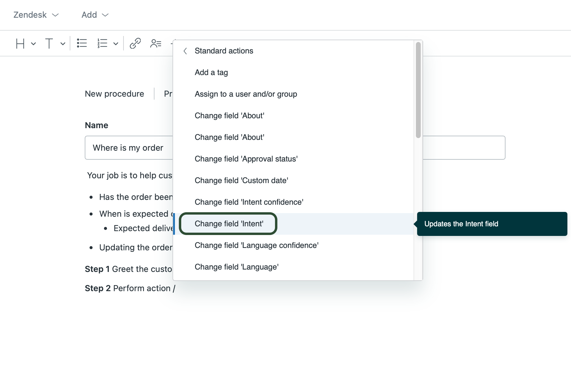Choose 'Assign to a user and/or group'
Viewport: 571px width, 392px height.
(x=246, y=94)
